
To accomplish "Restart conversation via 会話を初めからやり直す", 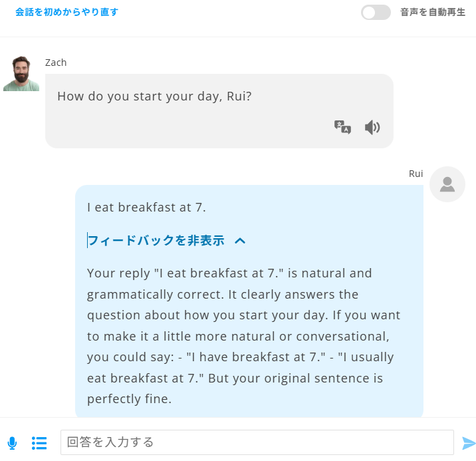I will (66, 12).
